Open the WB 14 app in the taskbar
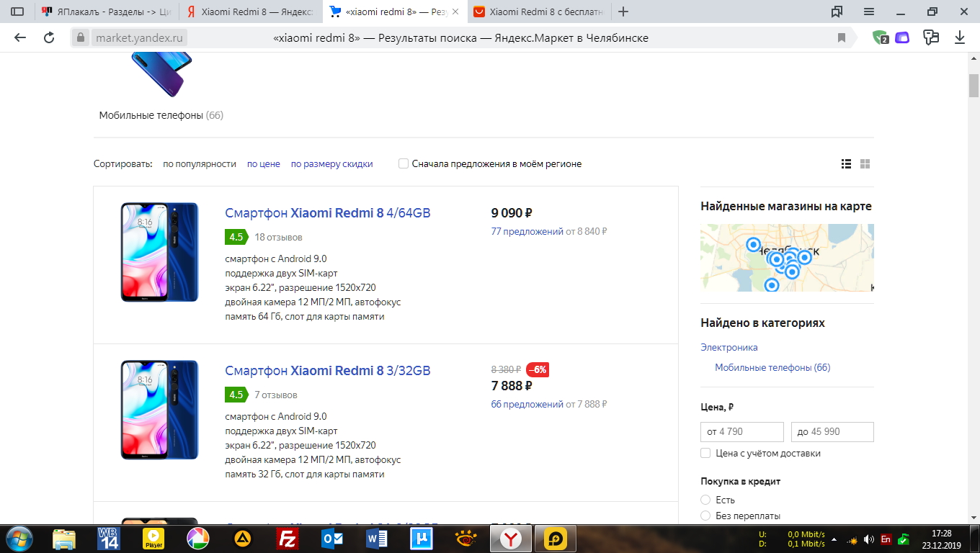 (x=109, y=539)
